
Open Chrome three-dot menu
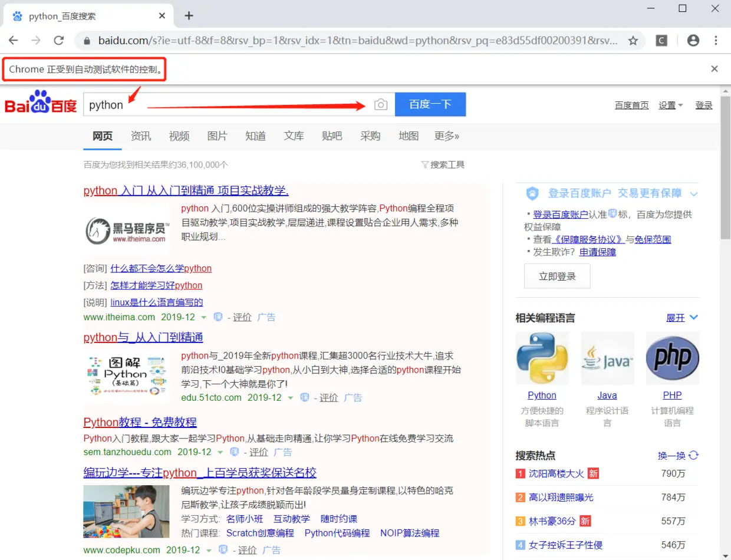tap(716, 41)
